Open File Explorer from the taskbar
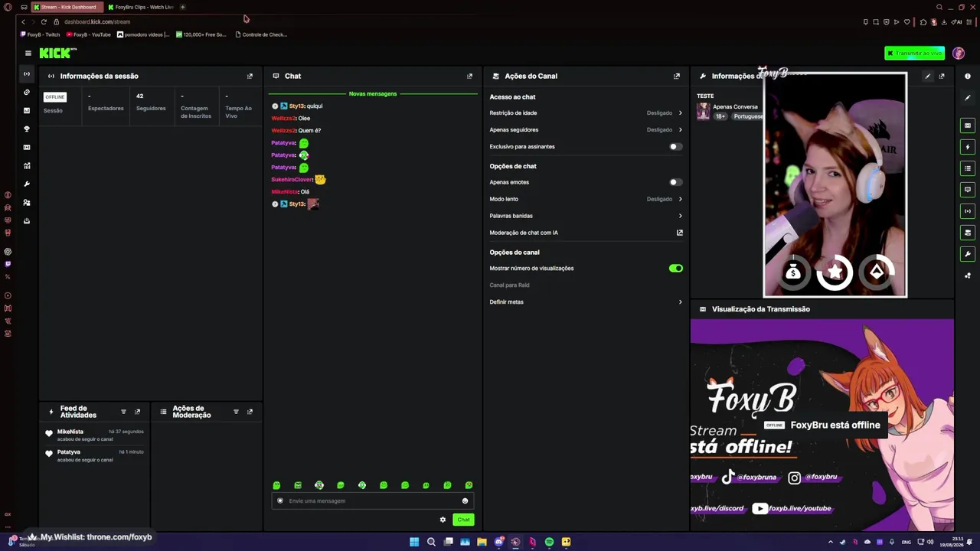The width and height of the screenshot is (980, 551). pyautogui.click(x=482, y=542)
